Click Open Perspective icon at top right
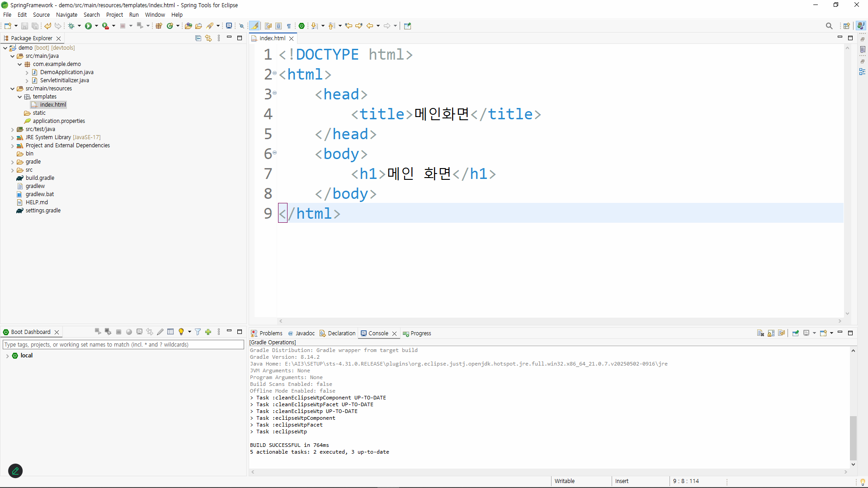This screenshot has width=868, height=488. [x=847, y=26]
